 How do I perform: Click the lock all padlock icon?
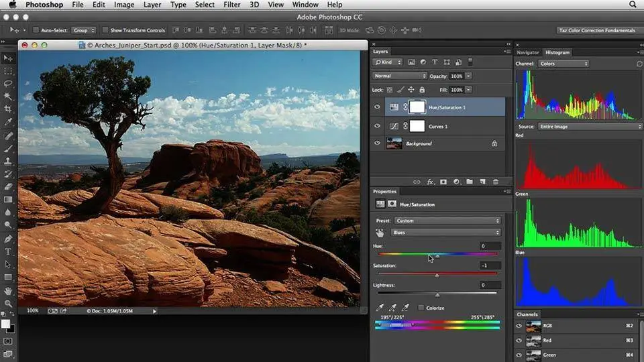422,90
